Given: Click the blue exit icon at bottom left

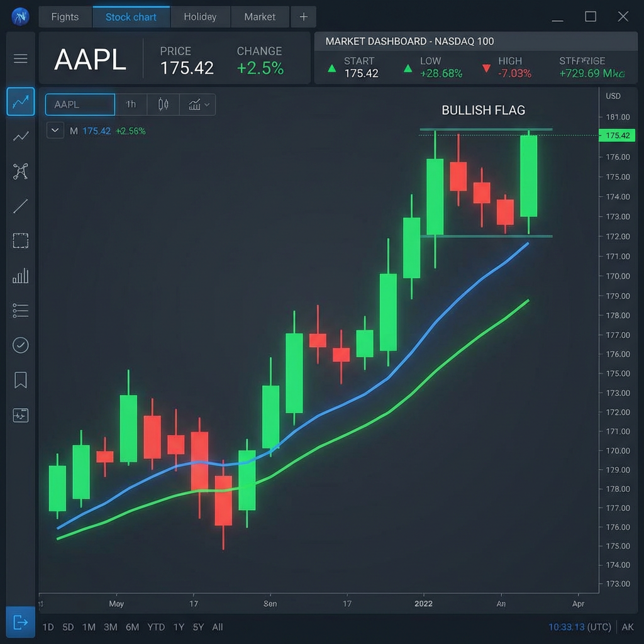Looking at the screenshot, I should [x=21, y=623].
